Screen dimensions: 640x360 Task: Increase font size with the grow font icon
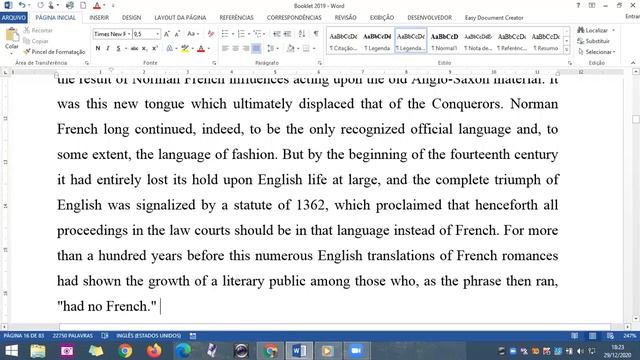pos(167,34)
